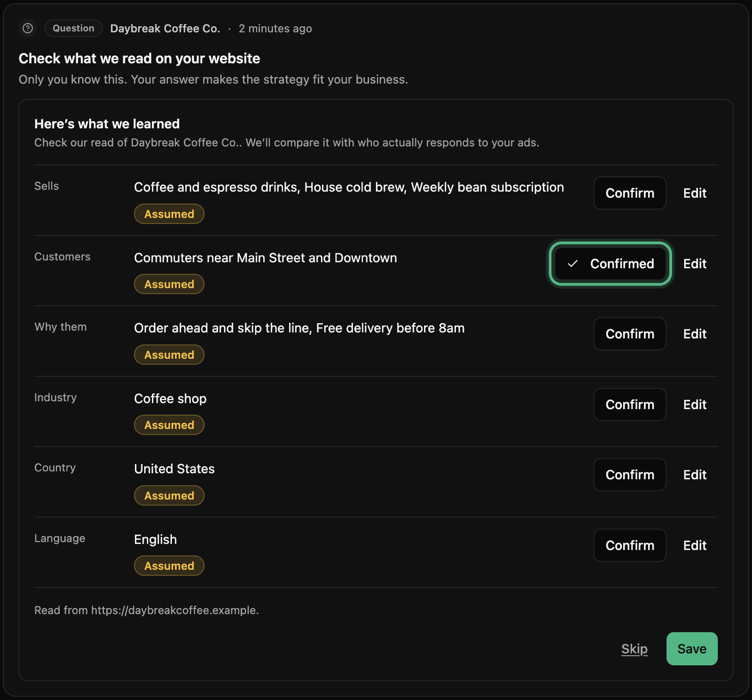Confirm the Language row
The height and width of the screenshot is (700, 752).
(x=630, y=545)
